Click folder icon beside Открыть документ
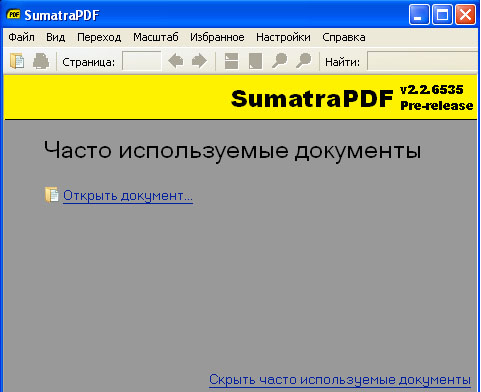The height and width of the screenshot is (392, 481). (x=51, y=195)
